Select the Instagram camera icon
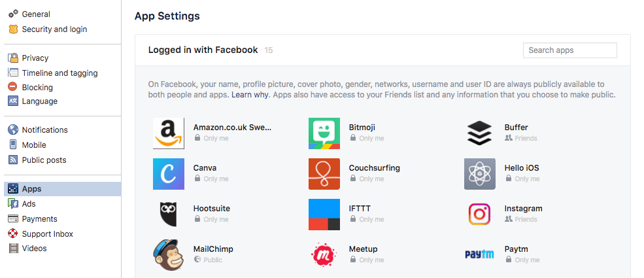Viewport: 644px width, 278px height. 479,214
